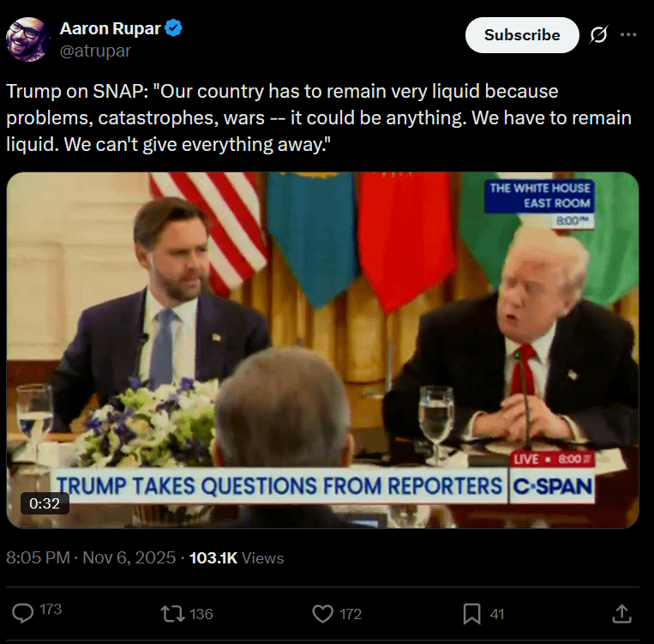Viewport: 654px width, 644px height.
Task: Subscribe to Aaron Rupar
Action: click(522, 35)
